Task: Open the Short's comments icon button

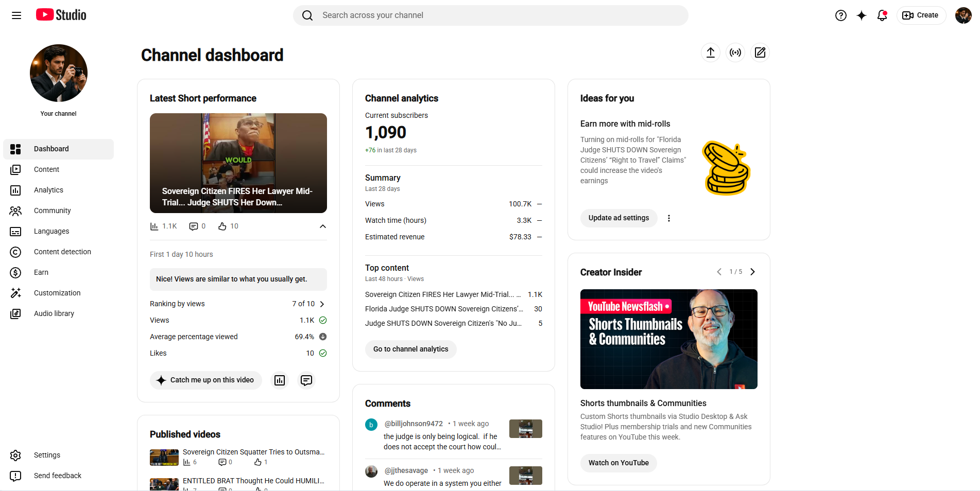Action: (306, 380)
